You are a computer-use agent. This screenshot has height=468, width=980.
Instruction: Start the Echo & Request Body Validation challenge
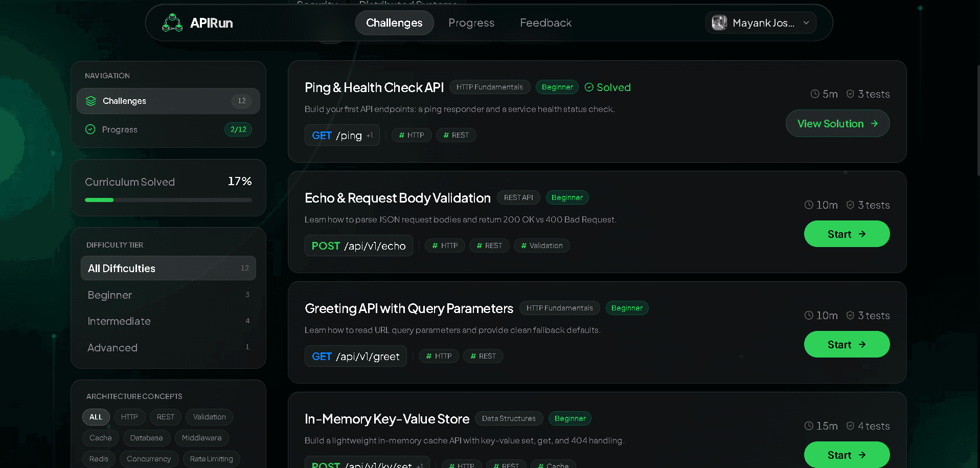847,234
